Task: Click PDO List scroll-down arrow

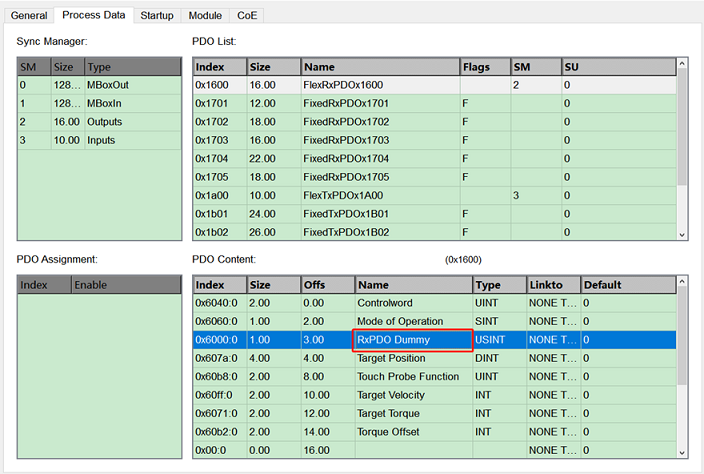Action: click(x=682, y=235)
